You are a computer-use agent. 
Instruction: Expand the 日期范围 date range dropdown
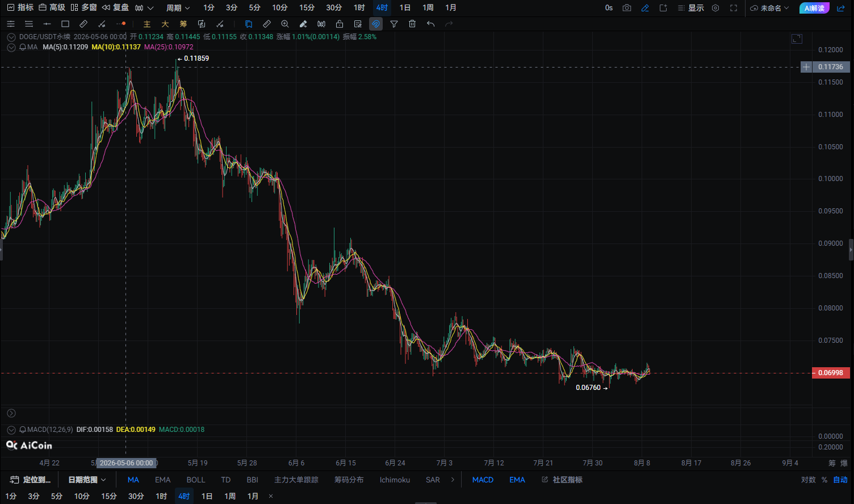[x=87, y=480]
